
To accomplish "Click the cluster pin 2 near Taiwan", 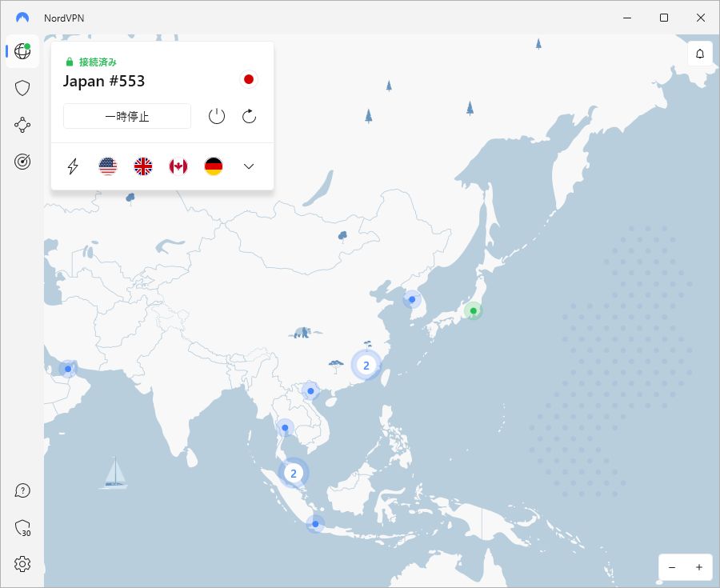I will click(366, 366).
